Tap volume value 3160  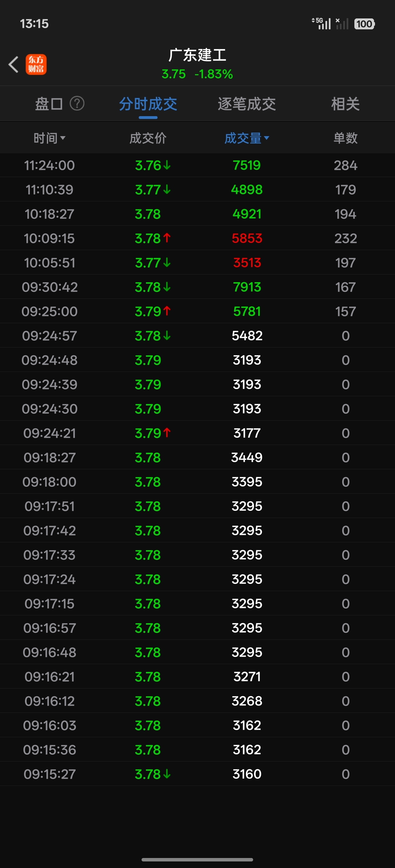pos(247,774)
